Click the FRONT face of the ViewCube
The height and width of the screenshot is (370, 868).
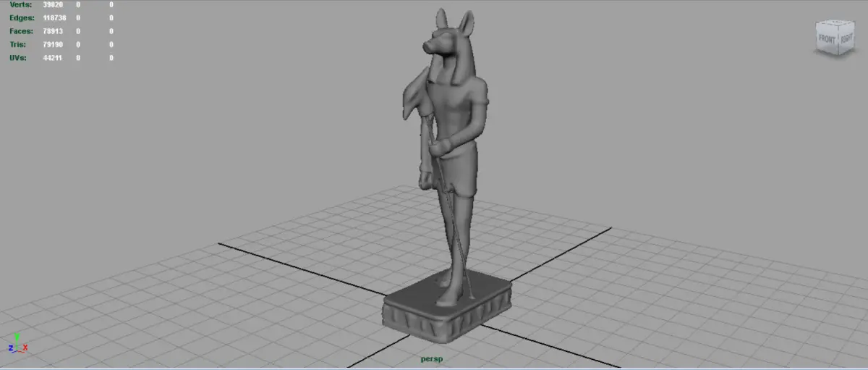click(x=825, y=40)
